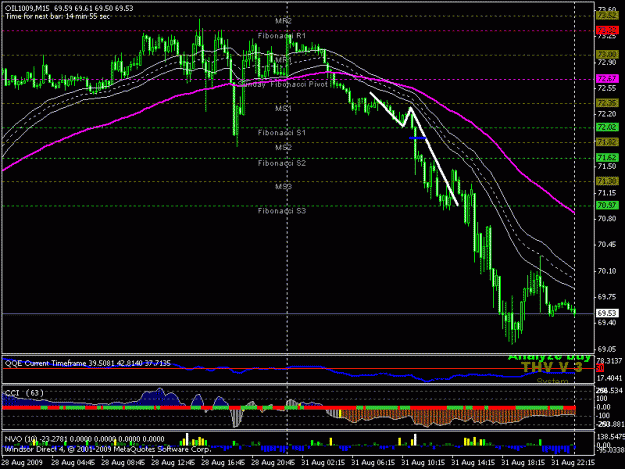Click the current price tag 69.53
This screenshot has width=625, height=469.
(x=607, y=313)
